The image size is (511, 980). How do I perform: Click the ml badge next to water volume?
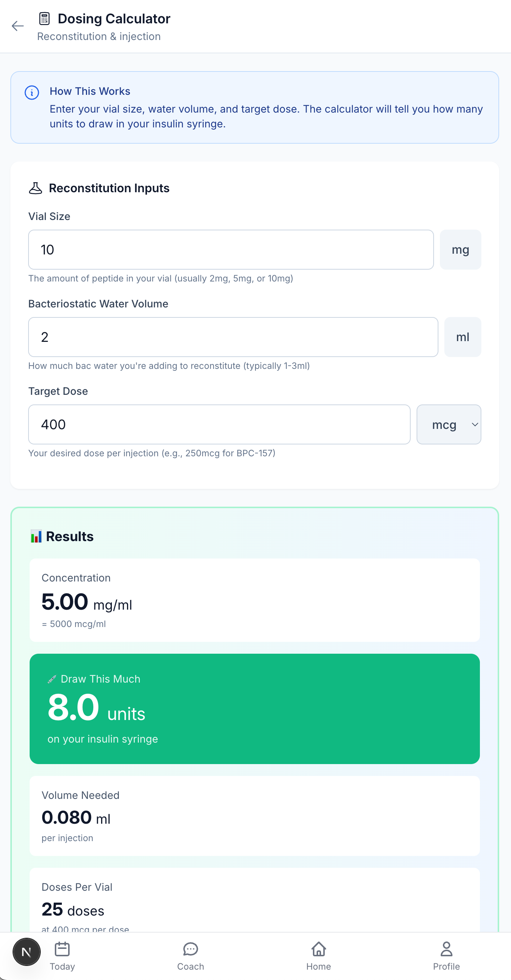(462, 337)
